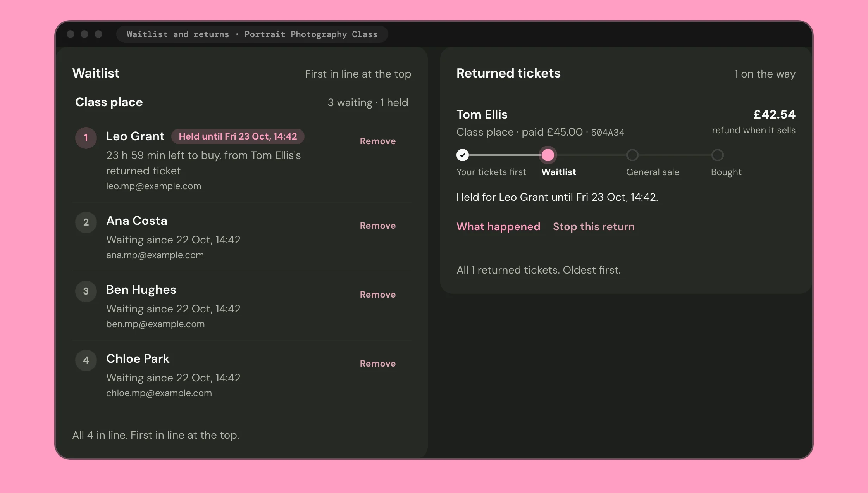Screen dimensions: 868x493
Task: Click Stop this return
Action: point(594,227)
